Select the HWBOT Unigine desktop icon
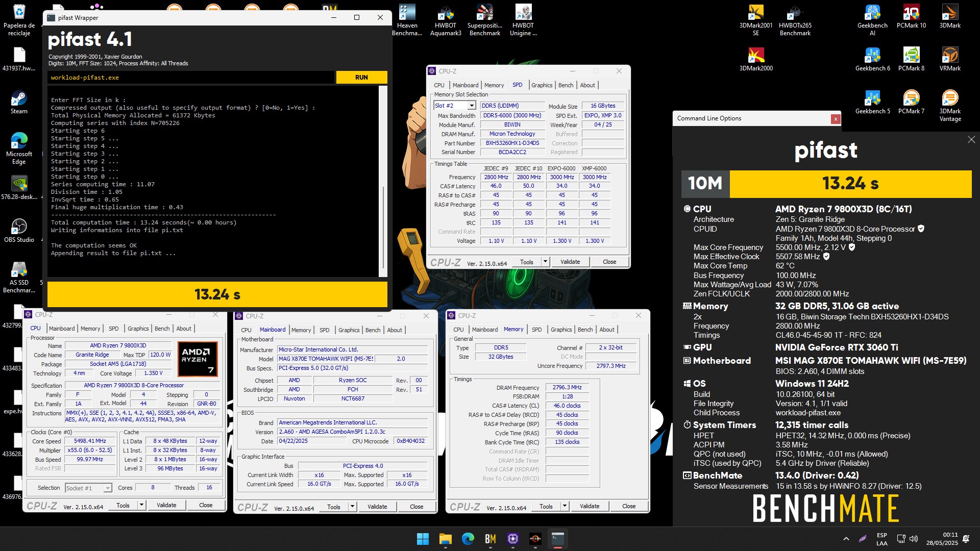980x551 pixels. pyautogui.click(x=523, y=20)
